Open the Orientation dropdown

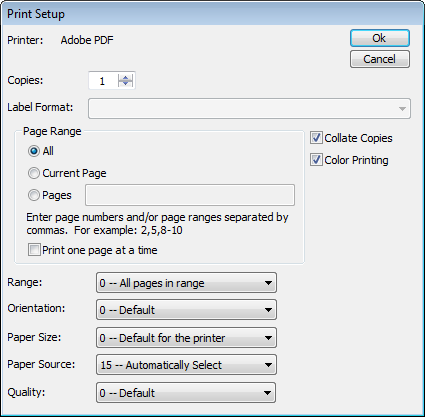(186, 310)
